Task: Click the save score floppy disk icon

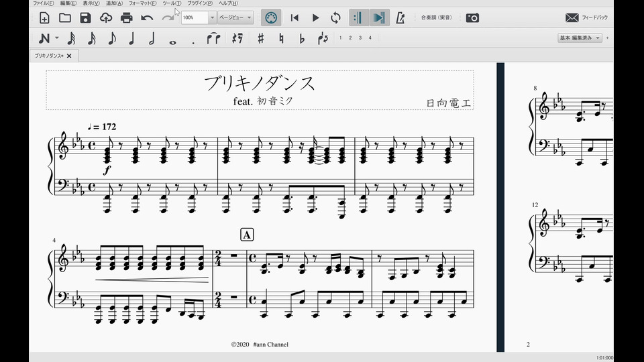Action: (85, 17)
